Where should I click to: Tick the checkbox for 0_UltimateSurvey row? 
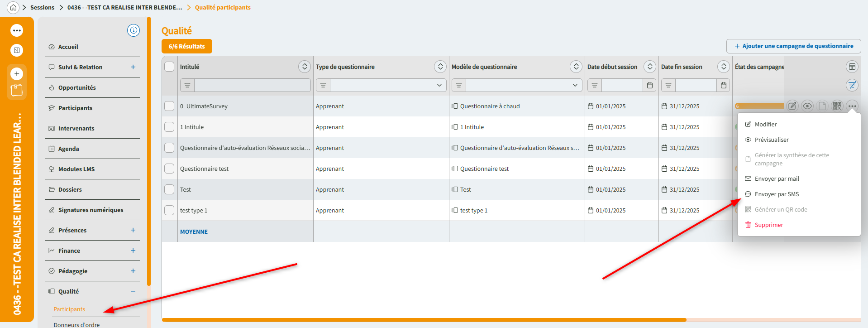[x=169, y=106]
